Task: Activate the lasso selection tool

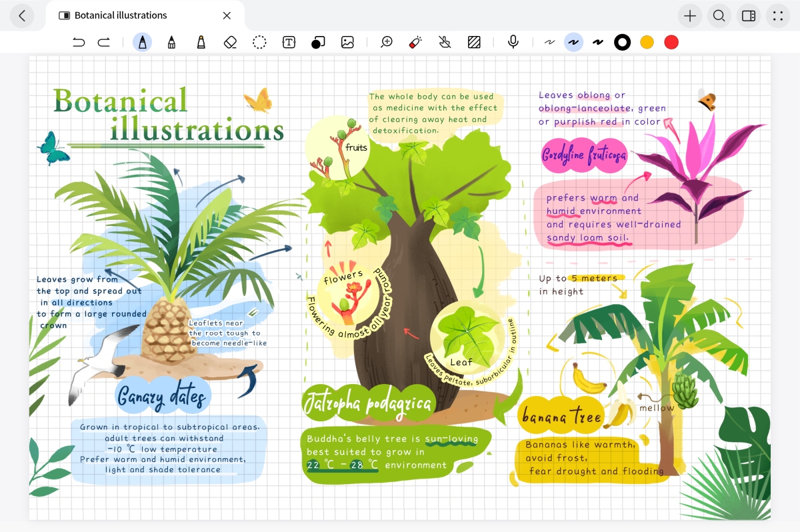Action: tap(259, 43)
